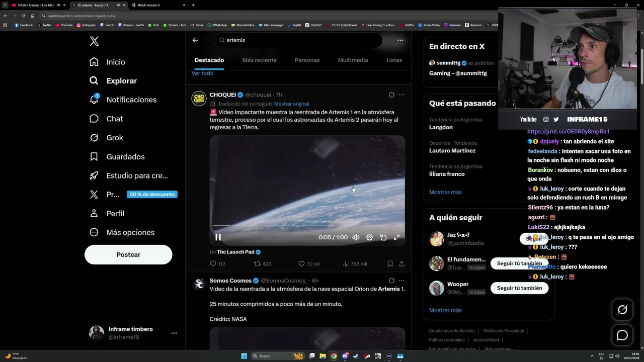The width and height of the screenshot is (644, 362).
Task: Open new browser tab with plus button
Action: click(x=193, y=5)
